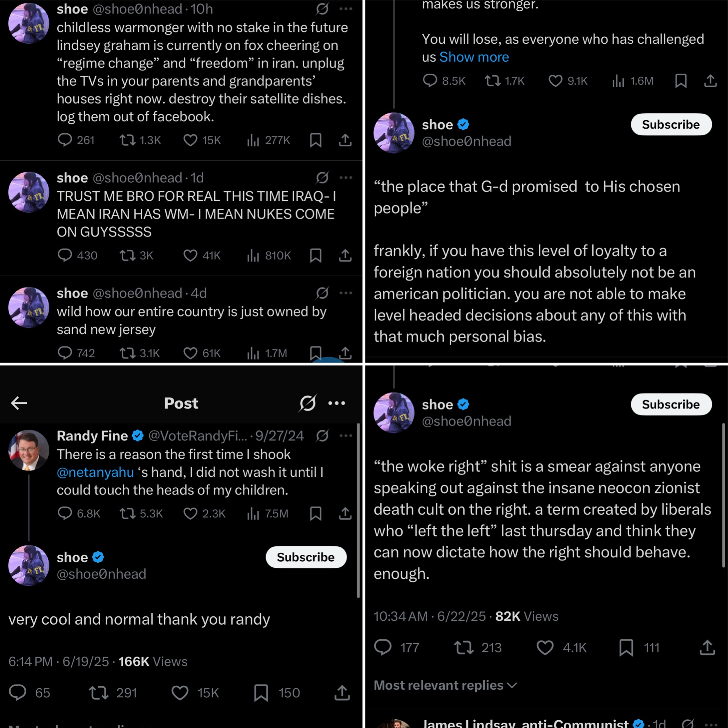Viewport: 728px width, 728px height.
Task: Share the very cool and normal post
Action: tap(342, 692)
